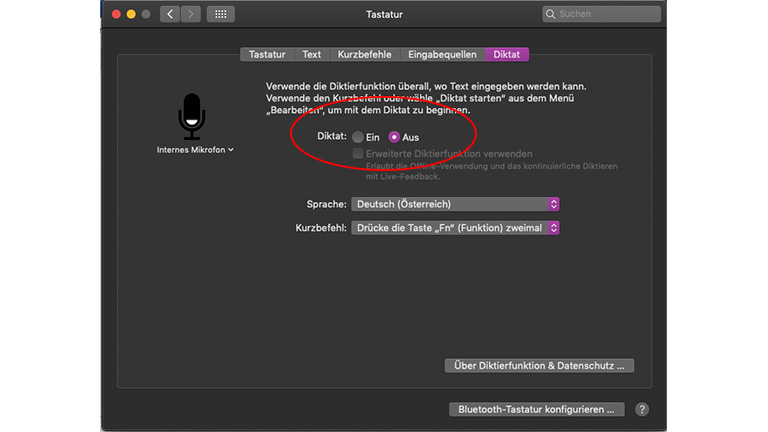Click Über Diktierfunktion & Datenschutz button
Image resolution: width=768 pixels, height=432 pixels.
539,366
